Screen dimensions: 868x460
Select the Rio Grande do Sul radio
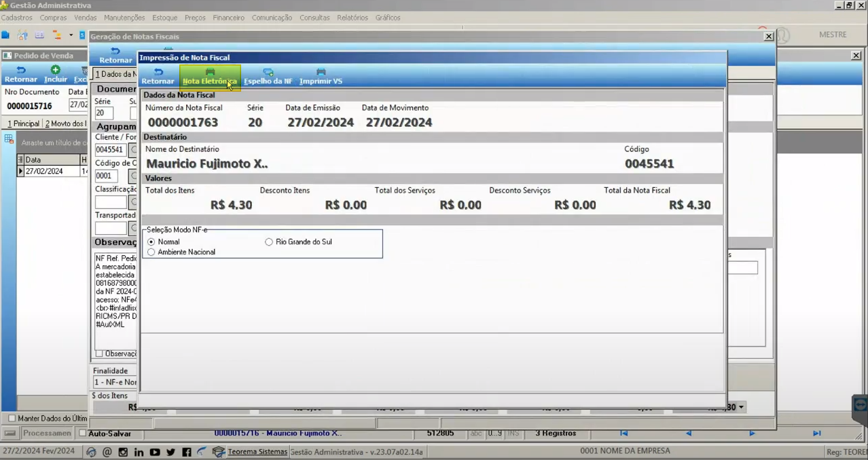pos(270,242)
